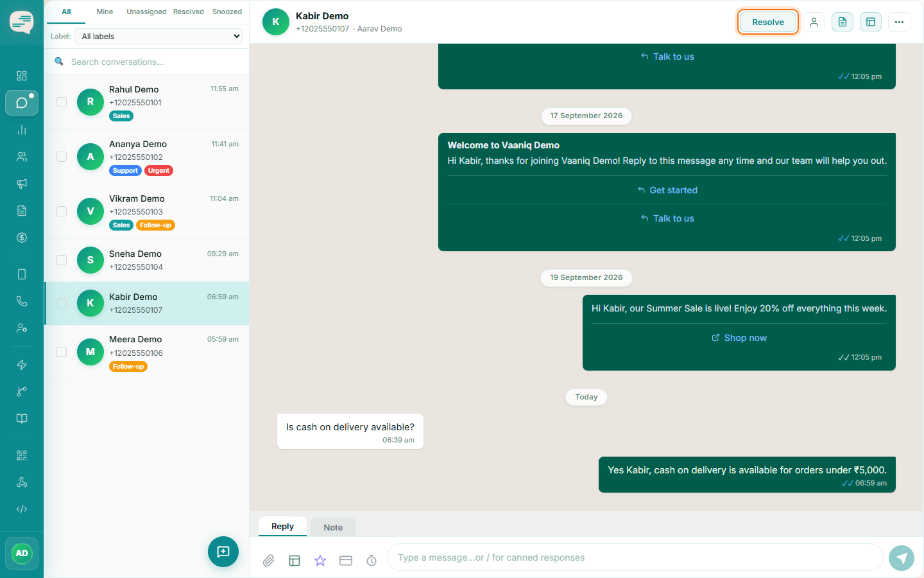
Task: Switch to the Mine tab
Action: point(105,12)
